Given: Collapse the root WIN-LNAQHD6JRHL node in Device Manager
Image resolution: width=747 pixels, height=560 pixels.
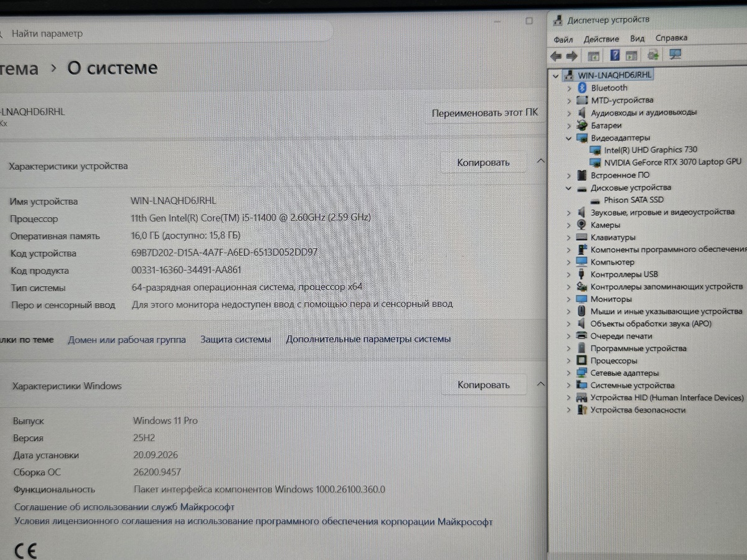Looking at the screenshot, I should [555, 76].
